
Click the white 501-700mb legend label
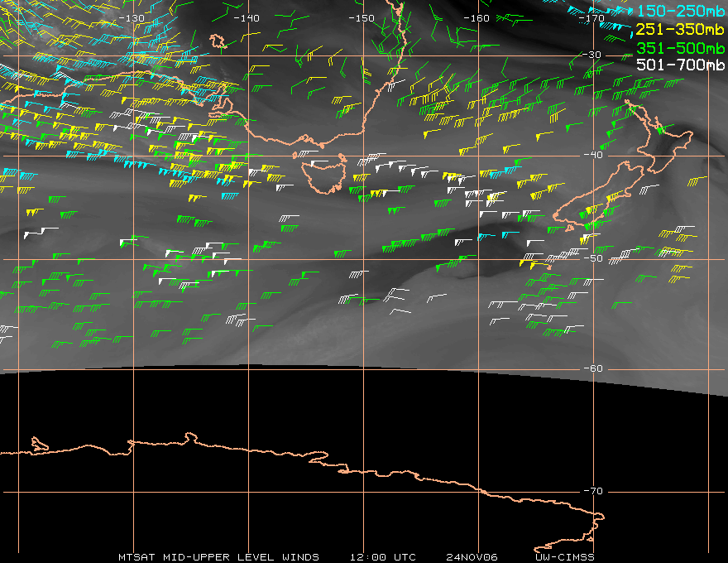pos(678,65)
